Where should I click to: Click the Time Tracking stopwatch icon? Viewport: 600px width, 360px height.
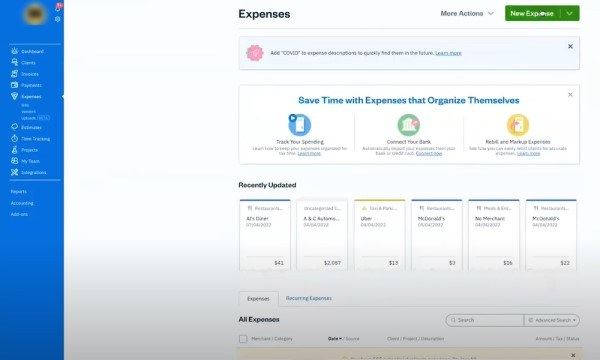pos(15,138)
